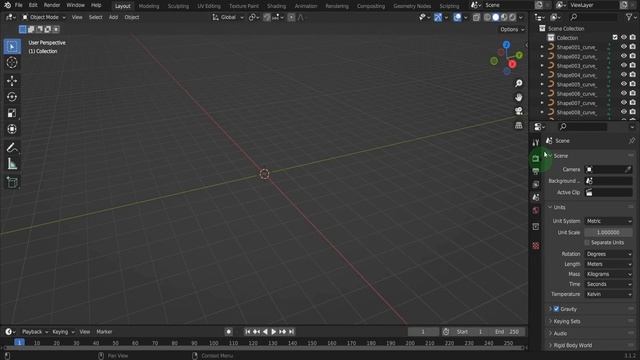Click the Unit Scale value field
This screenshot has width=640, height=360.
point(608,232)
